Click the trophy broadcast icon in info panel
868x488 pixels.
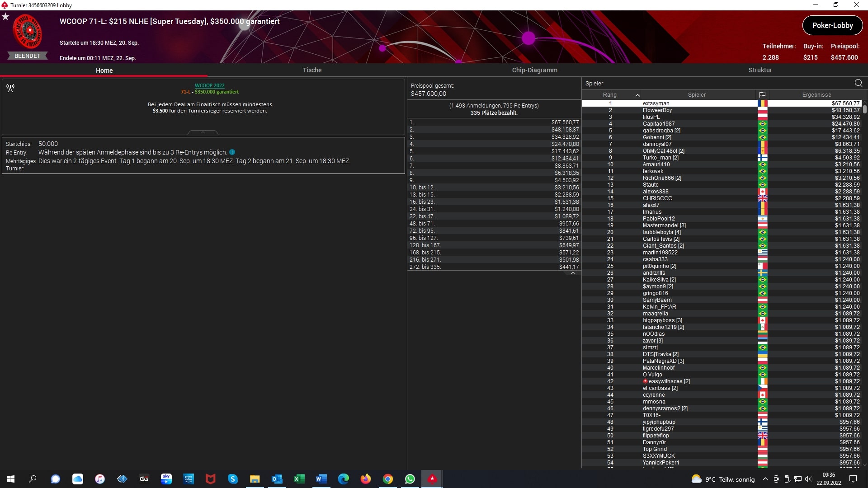click(x=10, y=88)
